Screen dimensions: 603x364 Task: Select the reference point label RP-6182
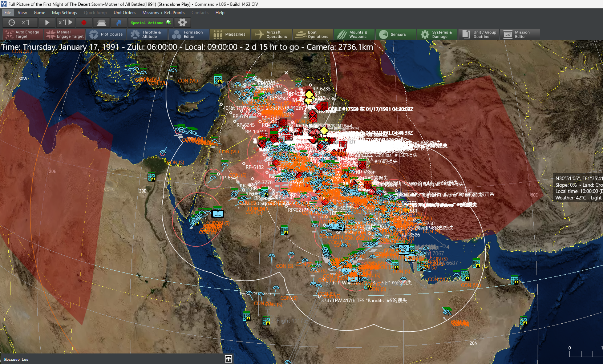(x=255, y=167)
